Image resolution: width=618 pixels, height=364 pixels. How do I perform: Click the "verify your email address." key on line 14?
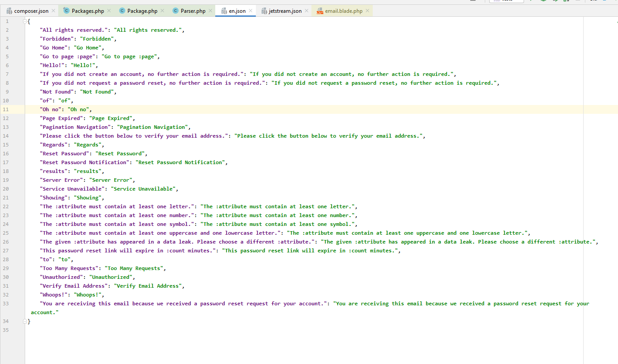click(134, 136)
